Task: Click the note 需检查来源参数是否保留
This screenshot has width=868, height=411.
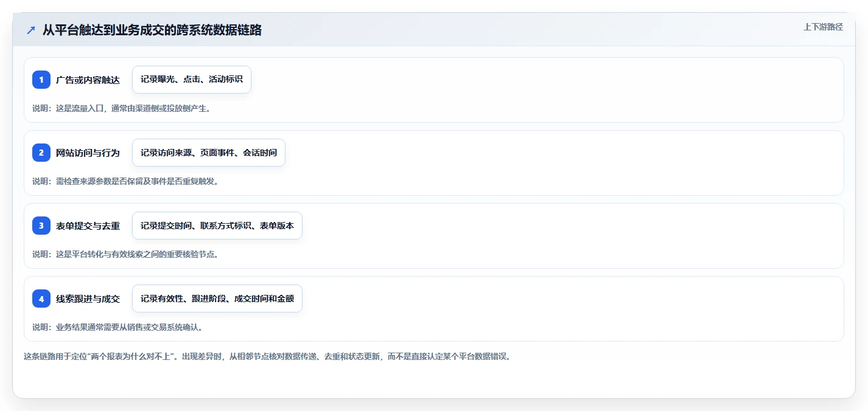Action: click(x=125, y=181)
